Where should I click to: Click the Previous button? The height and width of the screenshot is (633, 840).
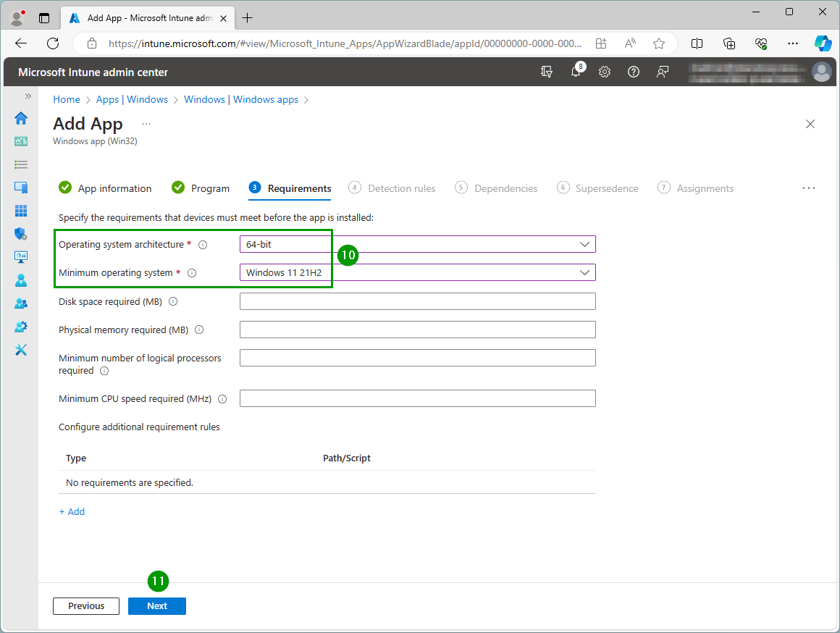click(x=86, y=606)
